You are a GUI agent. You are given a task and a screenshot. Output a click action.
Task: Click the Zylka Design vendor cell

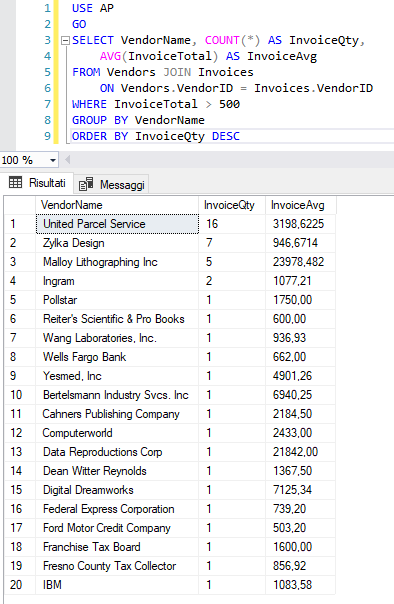pyautogui.click(x=117, y=243)
